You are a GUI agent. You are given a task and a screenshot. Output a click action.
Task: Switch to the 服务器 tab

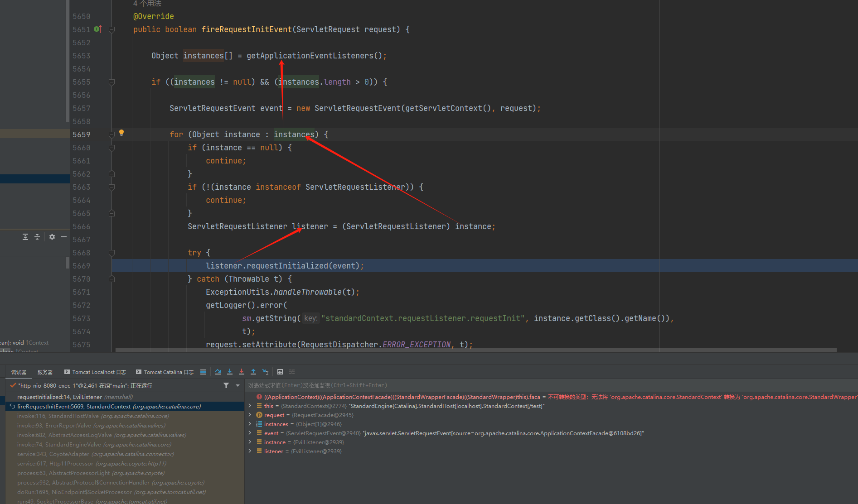click(45, 372)
